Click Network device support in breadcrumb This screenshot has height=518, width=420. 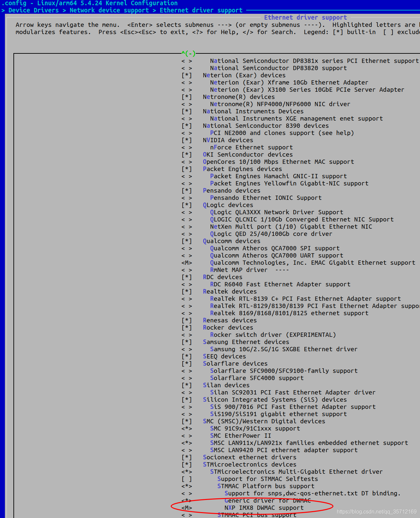tap(109, 10)
